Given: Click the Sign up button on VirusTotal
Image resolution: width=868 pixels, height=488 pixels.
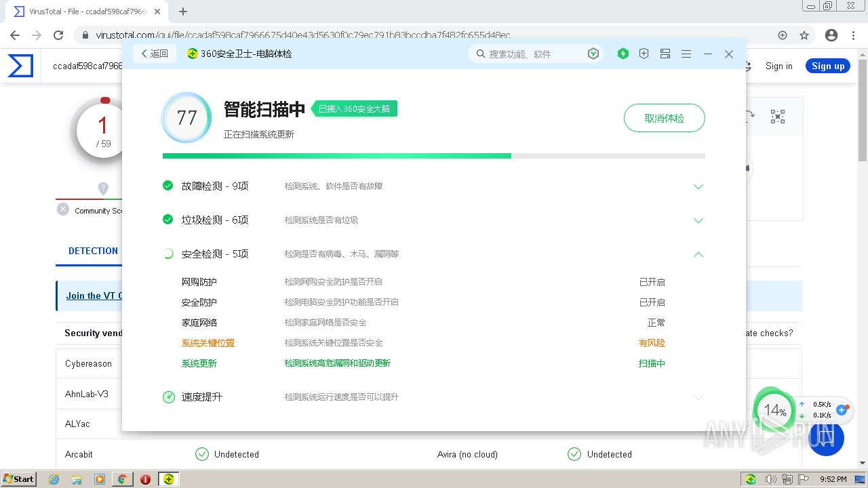Looking at the screenshot, I should [x=828, y=66].
